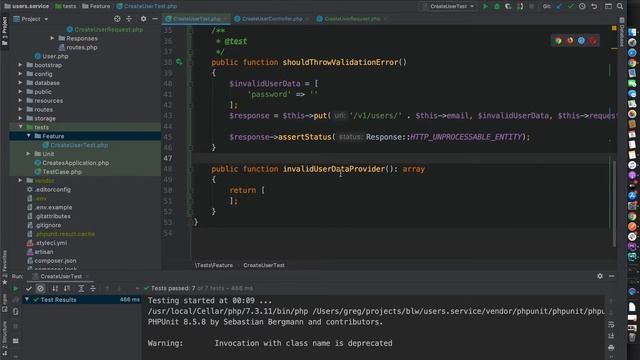
Task: Collapse the Feature folder
Action: pos(29,136)
